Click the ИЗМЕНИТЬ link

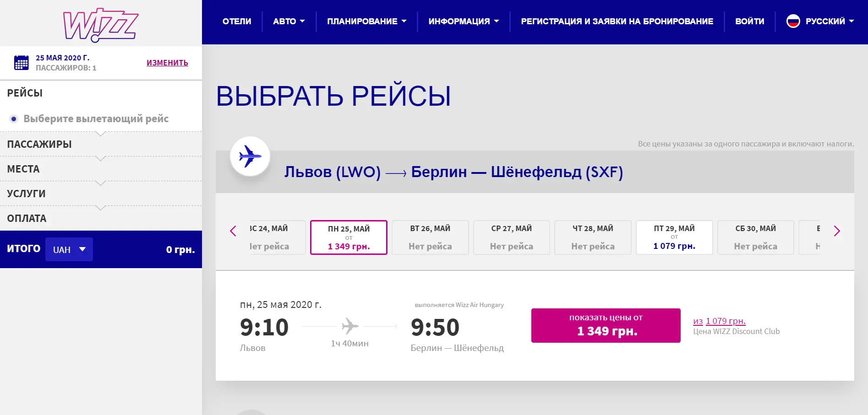pyautogui.click(x=167, y=63)
